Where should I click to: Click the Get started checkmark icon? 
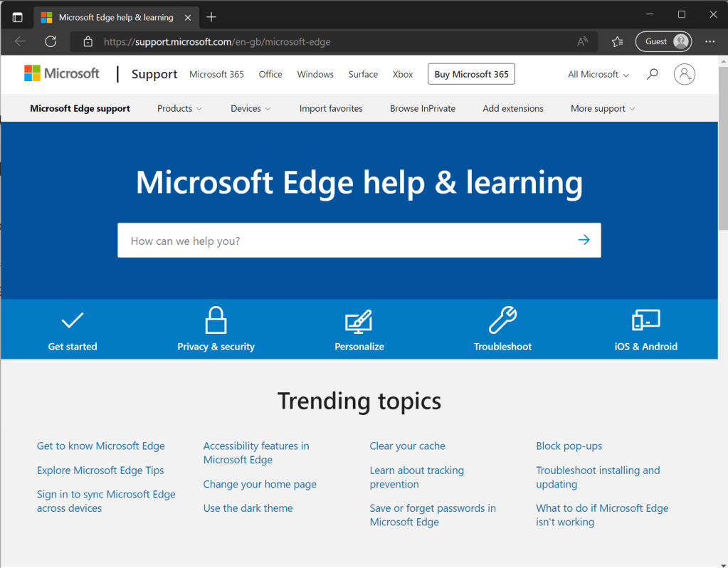(72, 320)
